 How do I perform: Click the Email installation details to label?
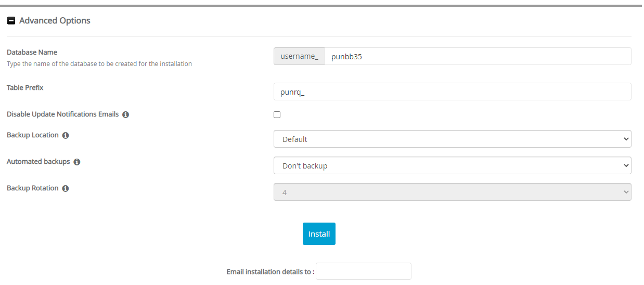coord(270,272)
